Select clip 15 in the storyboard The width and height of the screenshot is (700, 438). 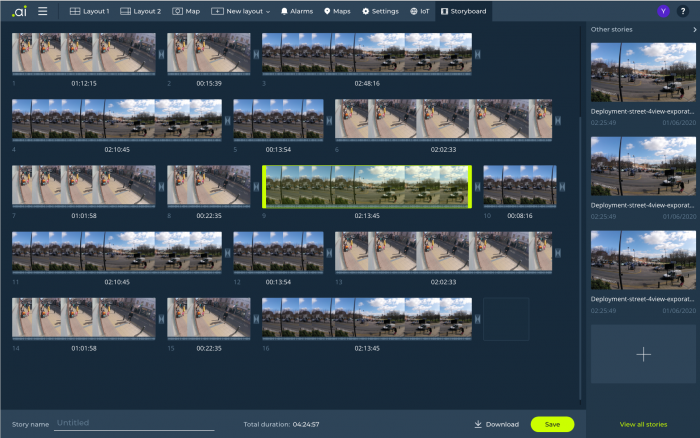pyautogui.click(x=209, y=318)
